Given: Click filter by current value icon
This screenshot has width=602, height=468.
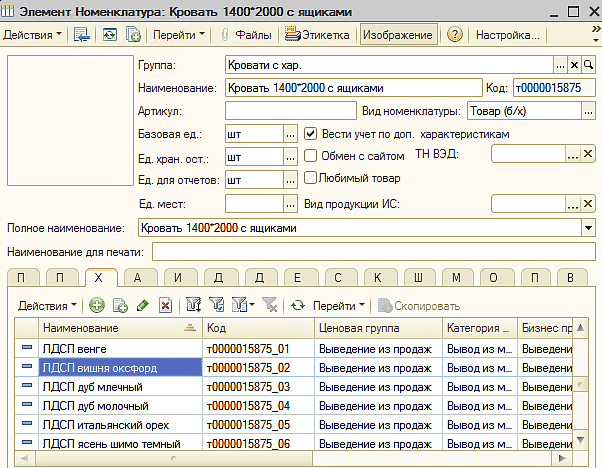Looking at the screenshot, I should (x=216, y=306).
